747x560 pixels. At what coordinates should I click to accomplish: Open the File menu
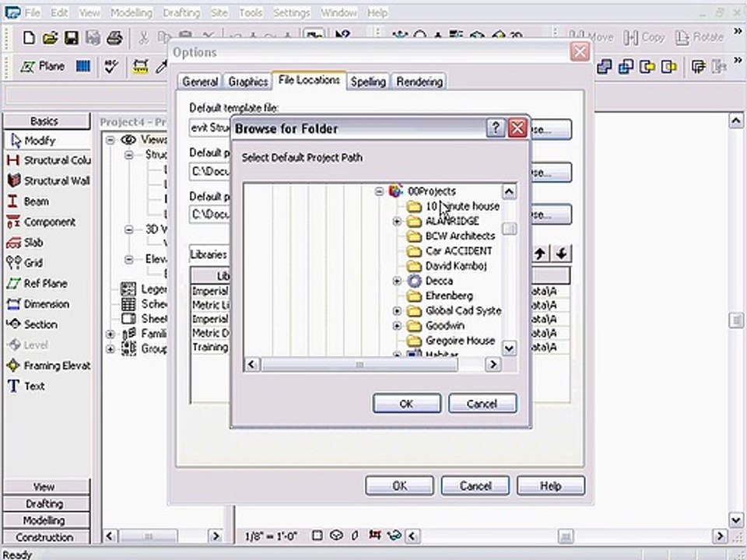[33, 12]
